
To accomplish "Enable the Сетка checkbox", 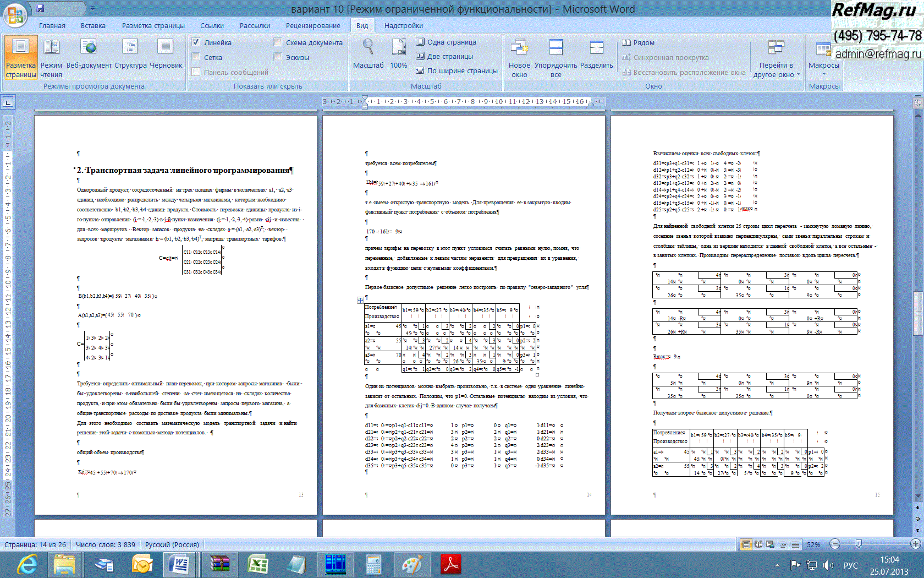I will [x=196, y=57].
